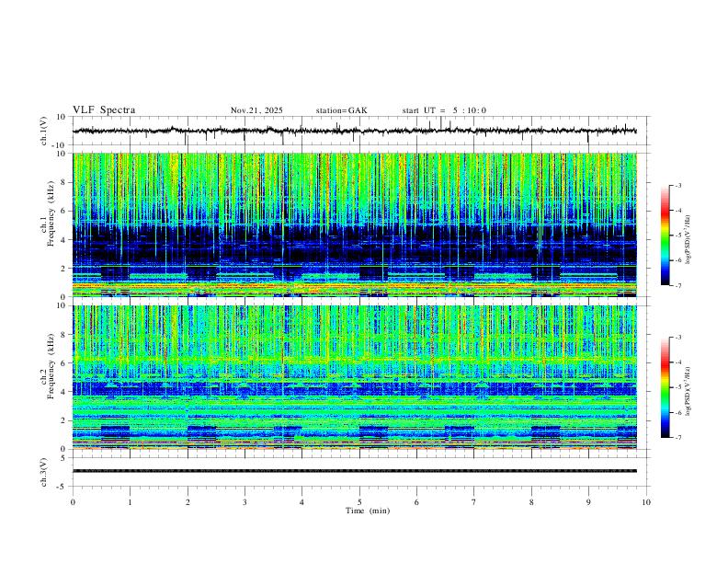
Task: Click the "station=GAK" label
Action: [341, 110]
